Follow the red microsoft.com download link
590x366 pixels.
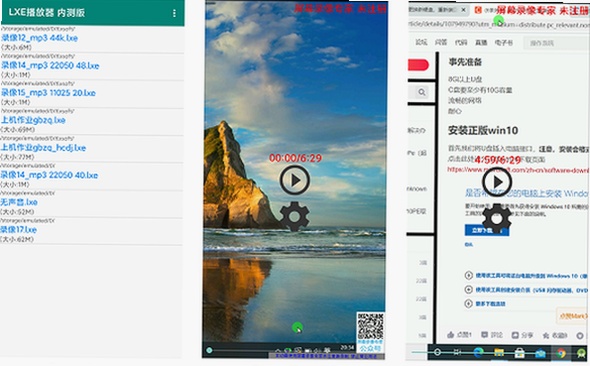pos(518,170)
